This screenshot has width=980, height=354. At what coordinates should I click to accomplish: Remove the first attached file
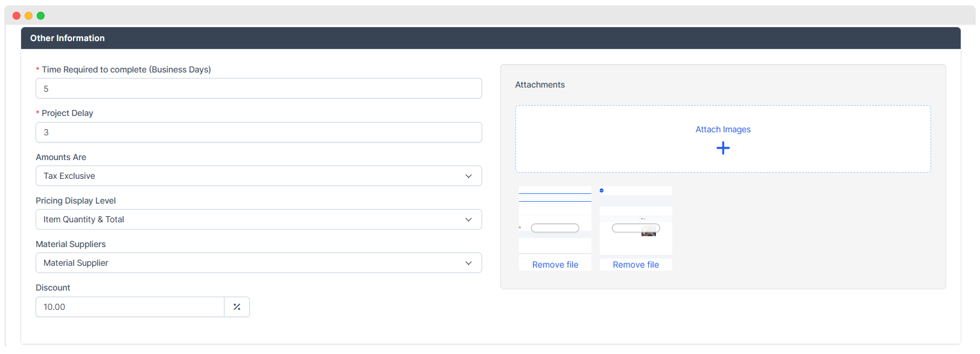pyautogui.click(x=555, y=265)
